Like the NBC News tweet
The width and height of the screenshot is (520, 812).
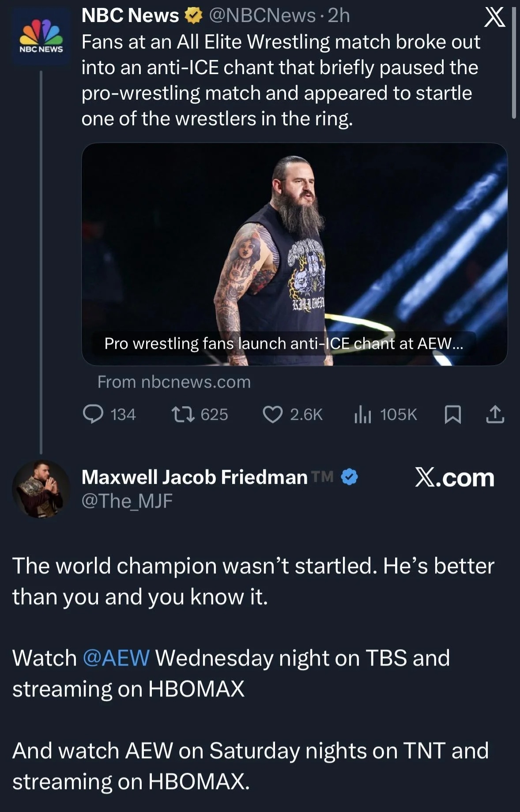(272, 414)
